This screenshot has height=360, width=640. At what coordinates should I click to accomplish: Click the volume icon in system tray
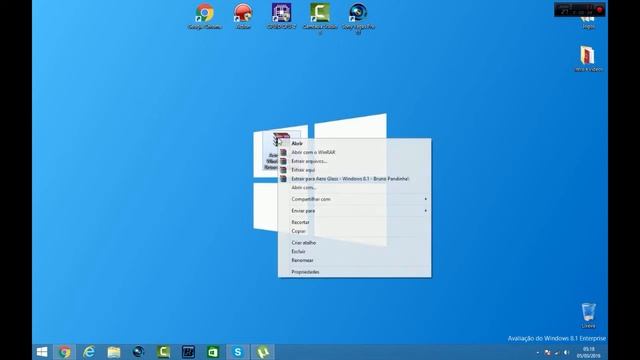click(566, 352)
